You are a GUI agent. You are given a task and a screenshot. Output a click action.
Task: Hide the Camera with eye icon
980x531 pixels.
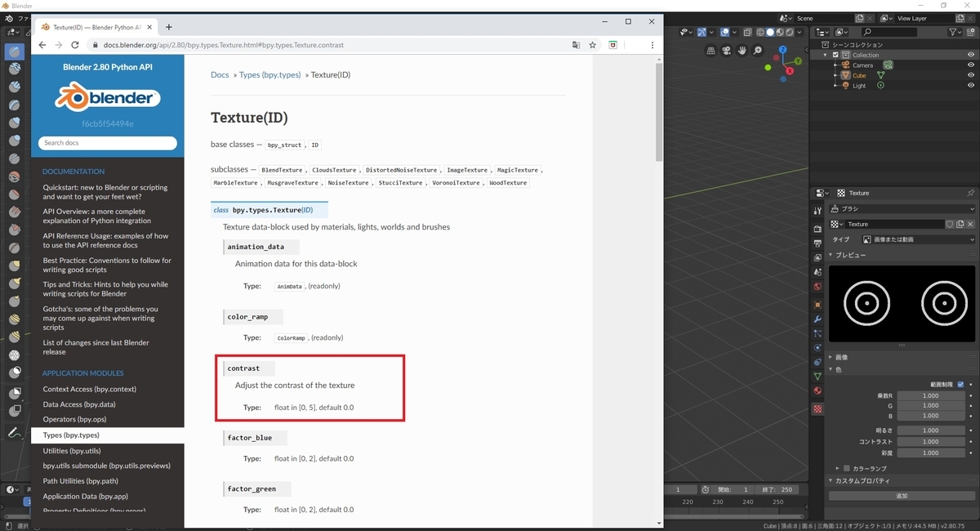(x=971, y=65)
